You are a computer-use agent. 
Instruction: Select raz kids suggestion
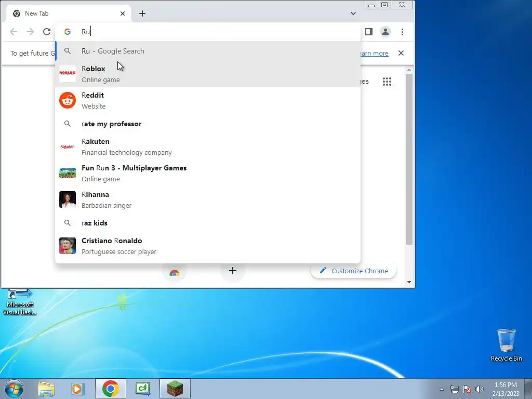point(208,223)
